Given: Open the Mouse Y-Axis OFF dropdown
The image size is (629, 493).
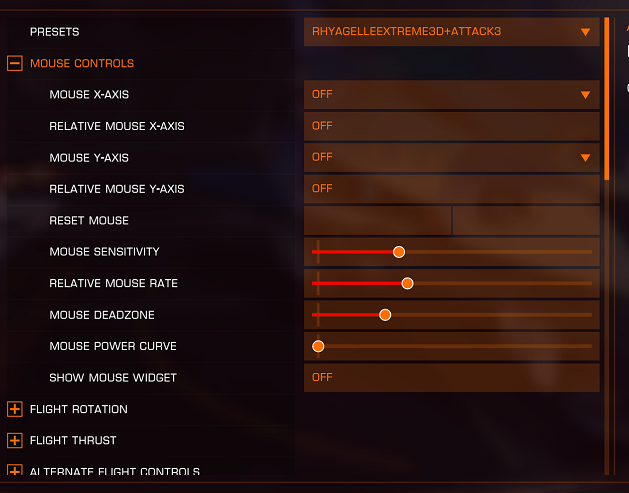Looking at the screenshot, I should click(452, 158).
